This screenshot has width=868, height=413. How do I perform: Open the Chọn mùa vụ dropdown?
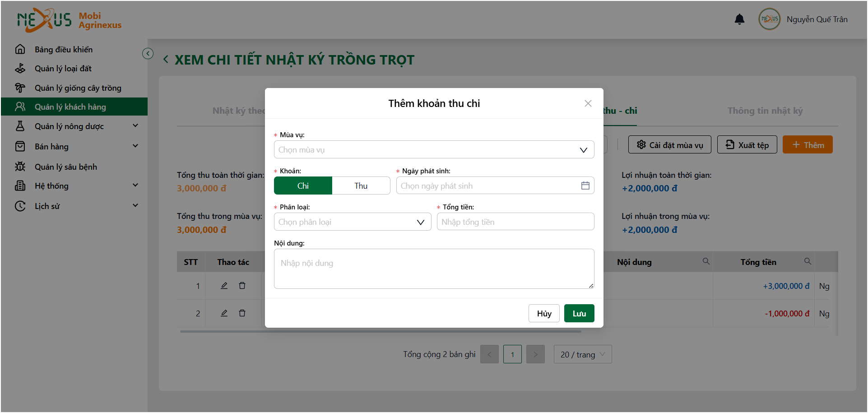point(434,149)
